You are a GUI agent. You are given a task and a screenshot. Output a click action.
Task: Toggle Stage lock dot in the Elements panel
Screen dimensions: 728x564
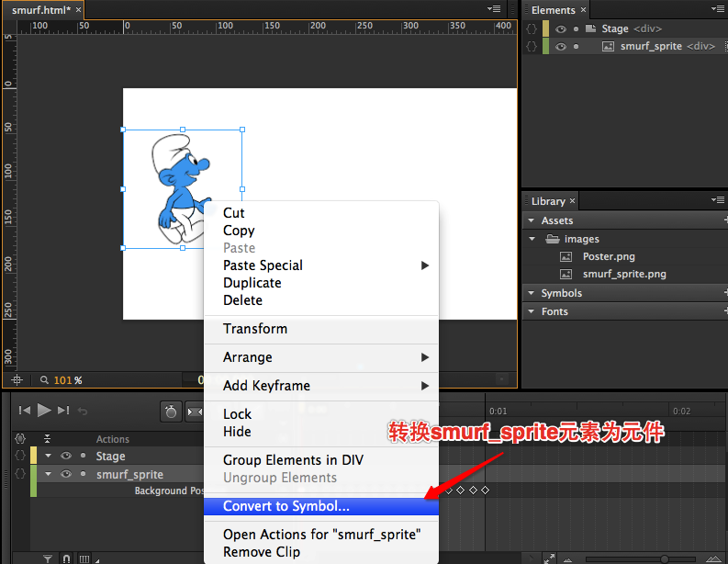click(x=577, y=28)
